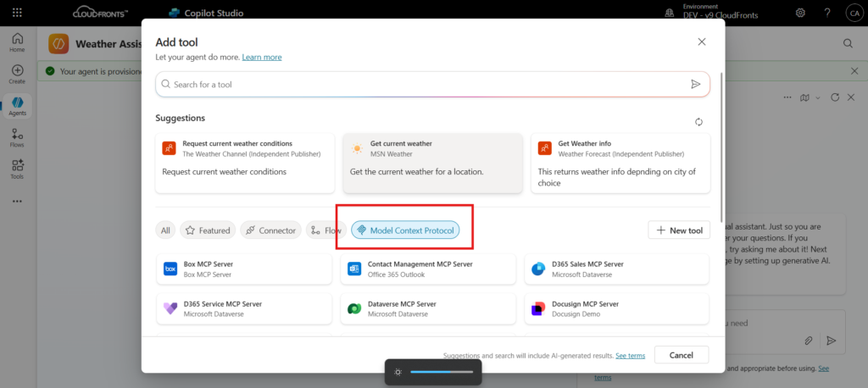
Task: Open the Help question mark icon
Action: point(827,13)
